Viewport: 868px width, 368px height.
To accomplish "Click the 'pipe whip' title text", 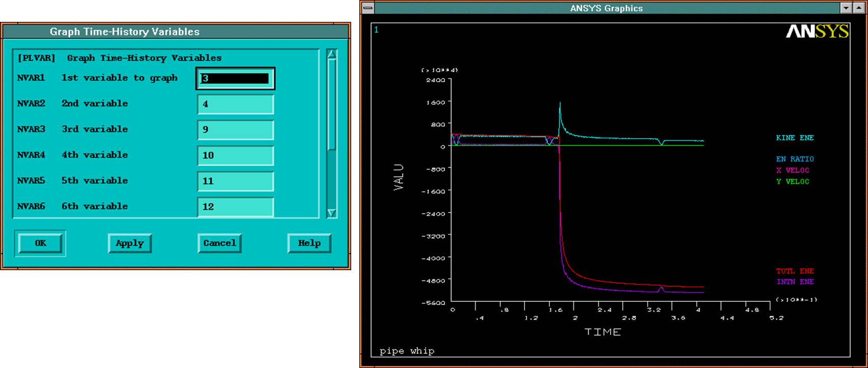I will click(407, 351).
